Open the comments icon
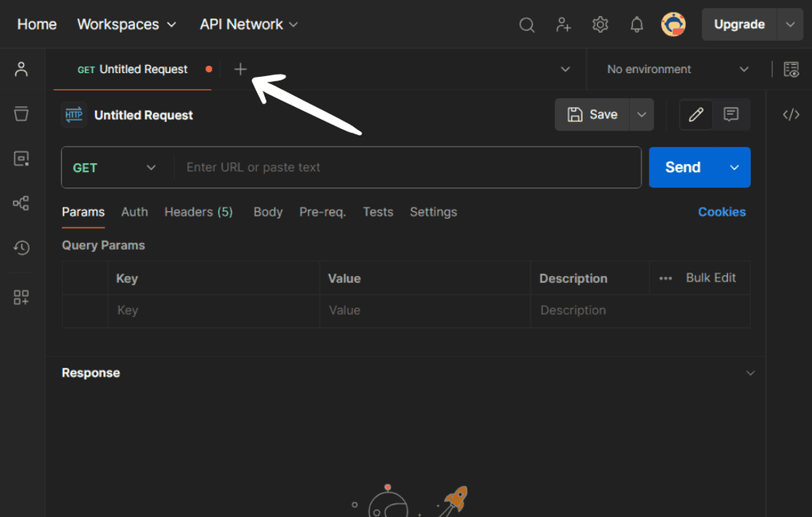 tap(731, 114)
